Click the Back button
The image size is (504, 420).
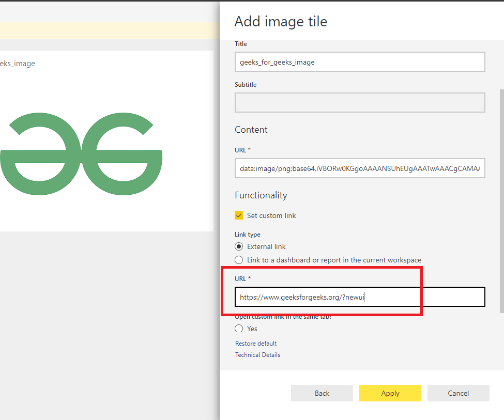coord(322,393)
